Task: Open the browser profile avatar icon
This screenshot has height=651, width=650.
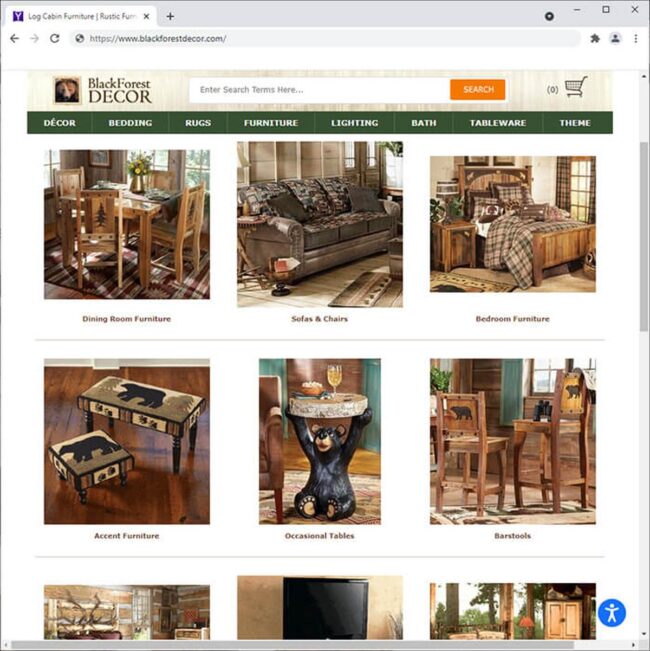Action: 615,39
